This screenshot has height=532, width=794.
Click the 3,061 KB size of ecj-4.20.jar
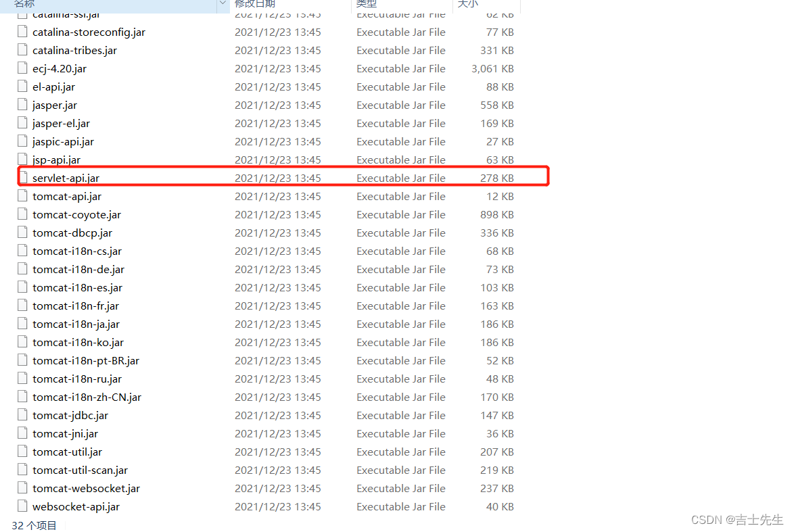(492, 69)
